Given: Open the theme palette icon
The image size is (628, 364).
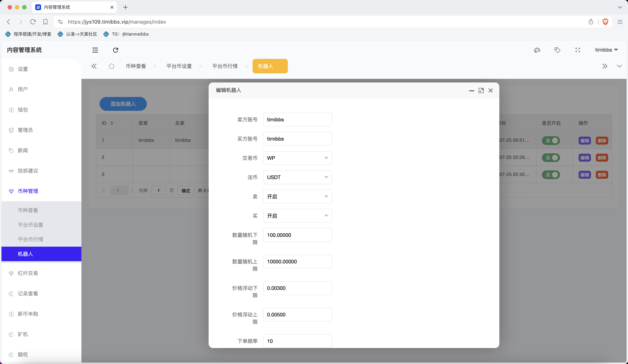Looking at the screenshot, I should pyautogui.click(x=537, y=50).
